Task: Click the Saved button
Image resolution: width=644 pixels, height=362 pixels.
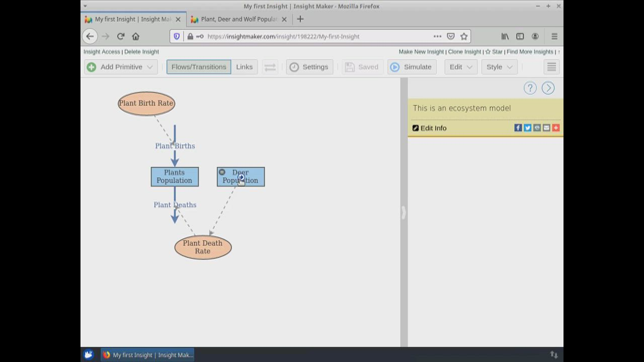Action: (362, 67)
